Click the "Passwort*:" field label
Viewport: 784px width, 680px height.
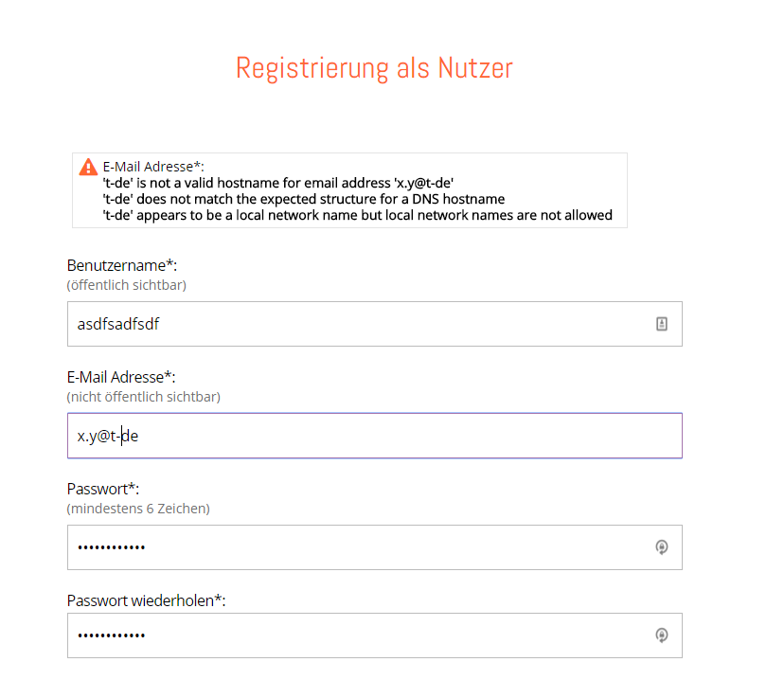point(105,489)
